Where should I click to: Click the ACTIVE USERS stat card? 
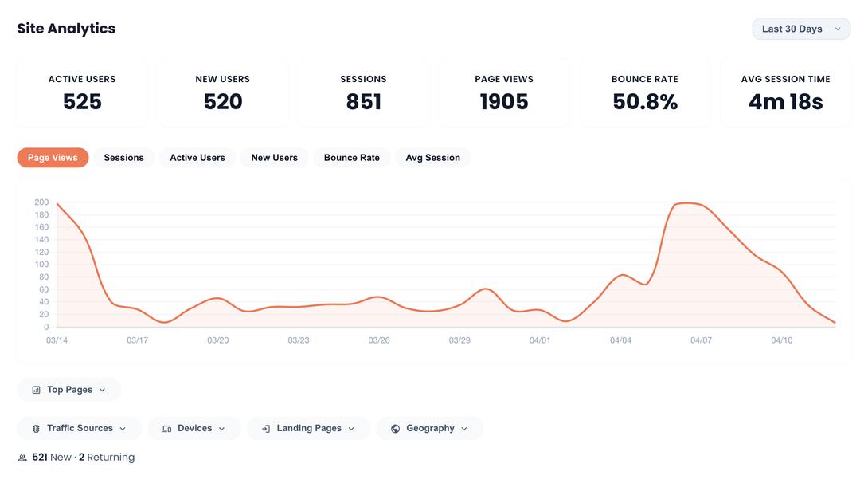pos(82,92)
